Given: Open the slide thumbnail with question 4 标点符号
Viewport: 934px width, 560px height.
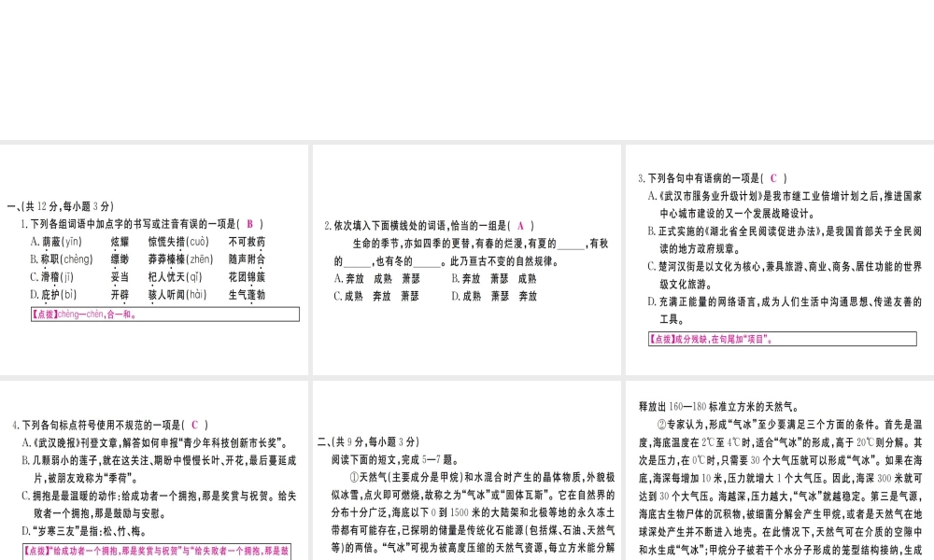Looking at the screenshot, I should coord(154,470).
